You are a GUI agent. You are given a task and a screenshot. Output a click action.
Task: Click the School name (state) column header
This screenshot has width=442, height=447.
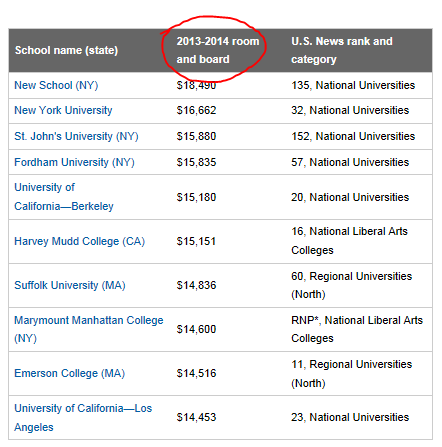pyautogui.click(x=66, y=50)
